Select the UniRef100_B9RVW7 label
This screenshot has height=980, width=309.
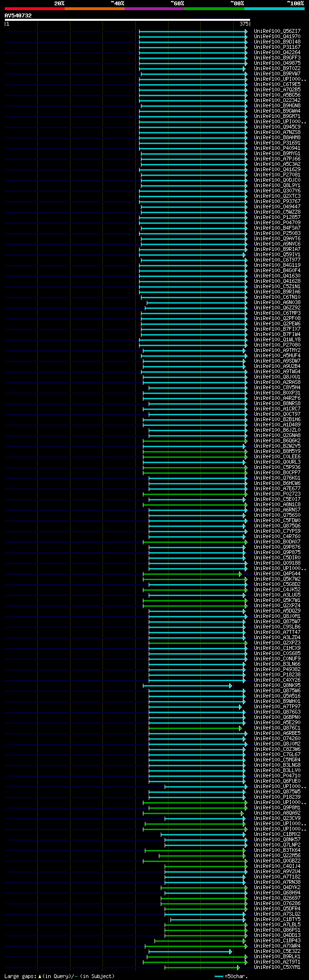coord(277,73)
